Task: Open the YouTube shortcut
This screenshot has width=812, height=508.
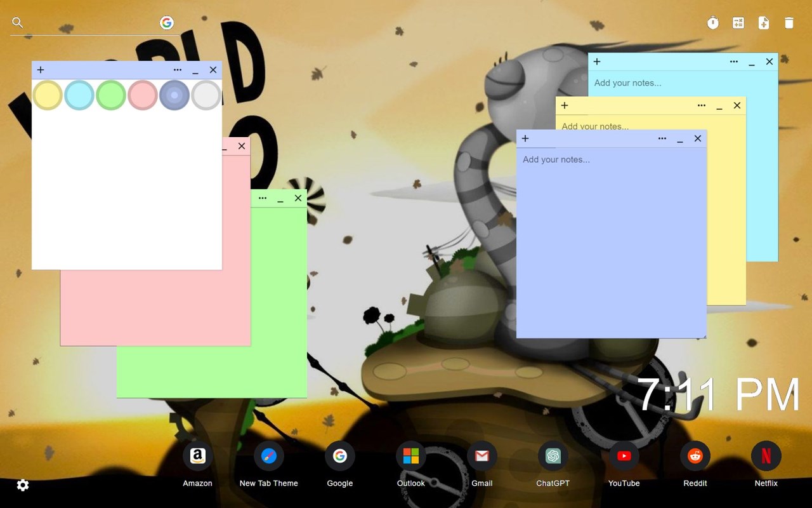Action: 624,456
